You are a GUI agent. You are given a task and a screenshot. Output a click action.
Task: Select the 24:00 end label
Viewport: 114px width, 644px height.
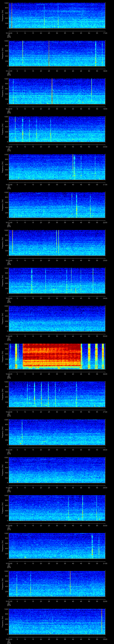(105, 298)
